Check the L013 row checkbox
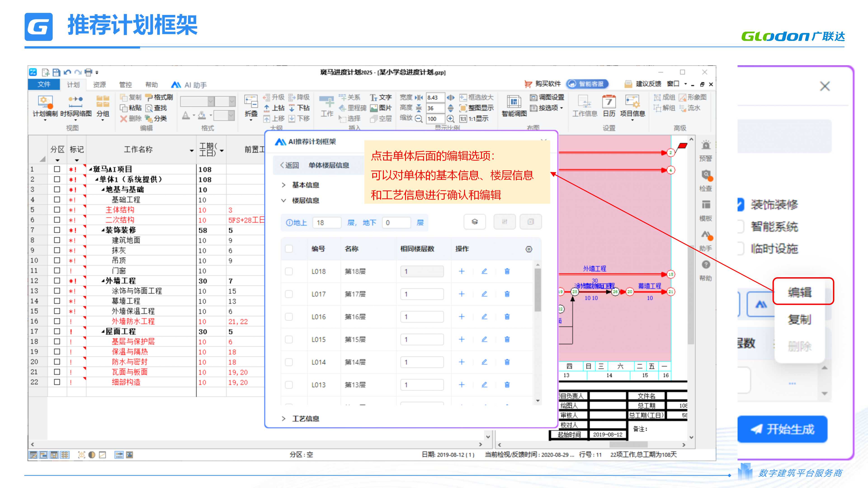Screen dimensions: 868x488 point(289,385)
